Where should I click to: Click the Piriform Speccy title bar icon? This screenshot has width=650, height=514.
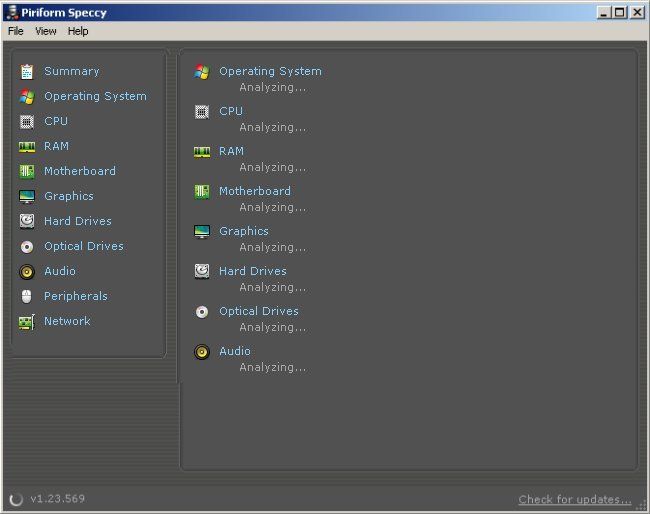pos(12,12)
